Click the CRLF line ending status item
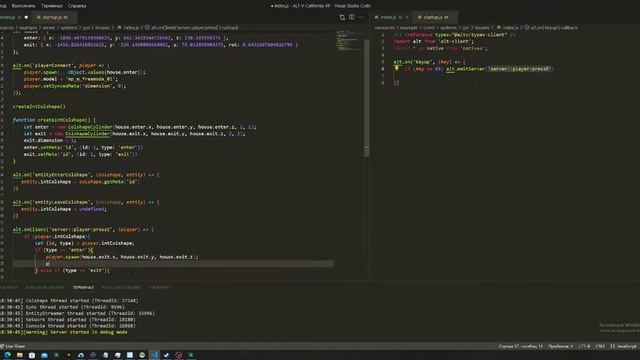 [x=600, y=346]
